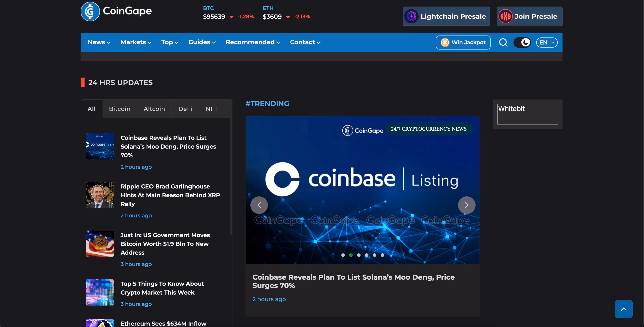Open Ripple CEO Garlinghouse XRP article
644x327 pixels.
170,195
